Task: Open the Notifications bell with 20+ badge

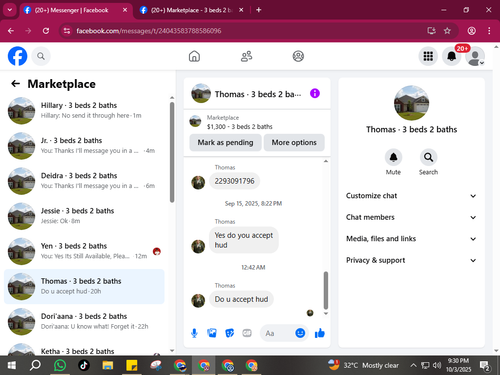Action: 452,56
